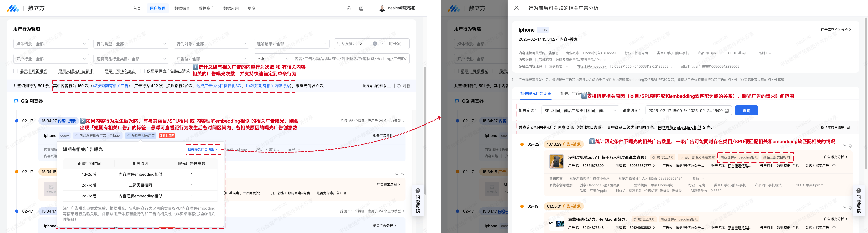Expand the 广告位 filter dropdown

tap(211, 59)
